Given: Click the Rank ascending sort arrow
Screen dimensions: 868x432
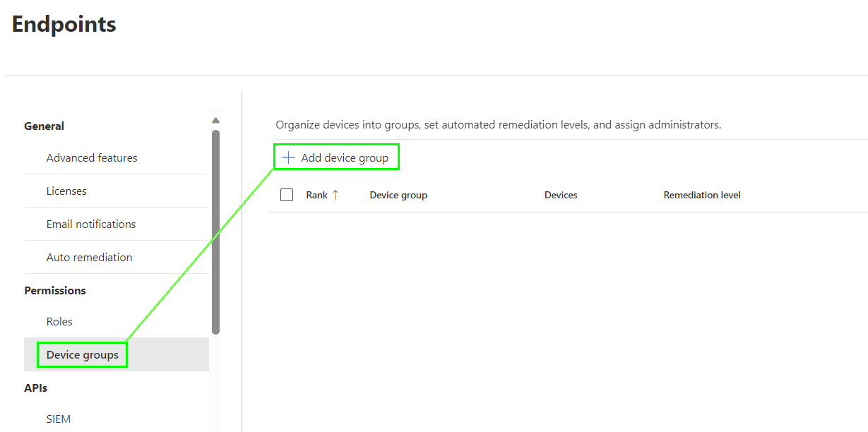Looking at the screenshot, I should pos(335,195).
